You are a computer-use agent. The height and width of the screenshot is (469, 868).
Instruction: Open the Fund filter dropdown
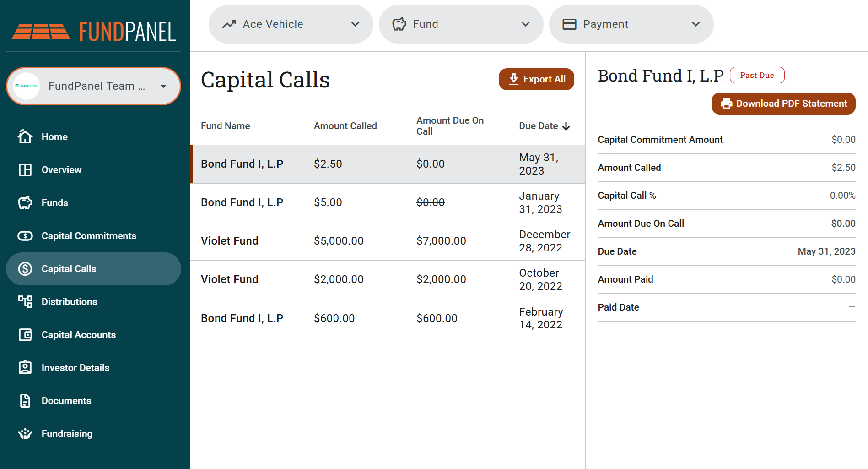(x=461, y=24)
